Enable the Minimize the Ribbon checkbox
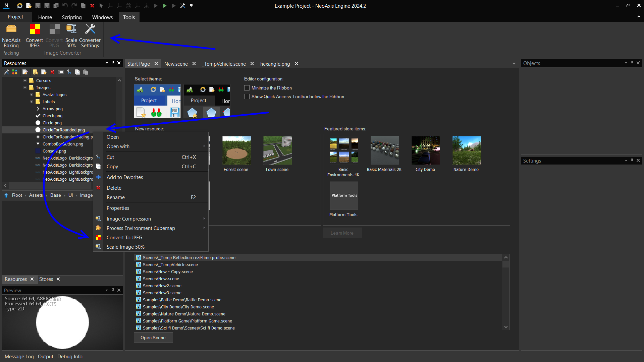The height and width of the screenshot is (362, 644). click(x=247, y=88)
